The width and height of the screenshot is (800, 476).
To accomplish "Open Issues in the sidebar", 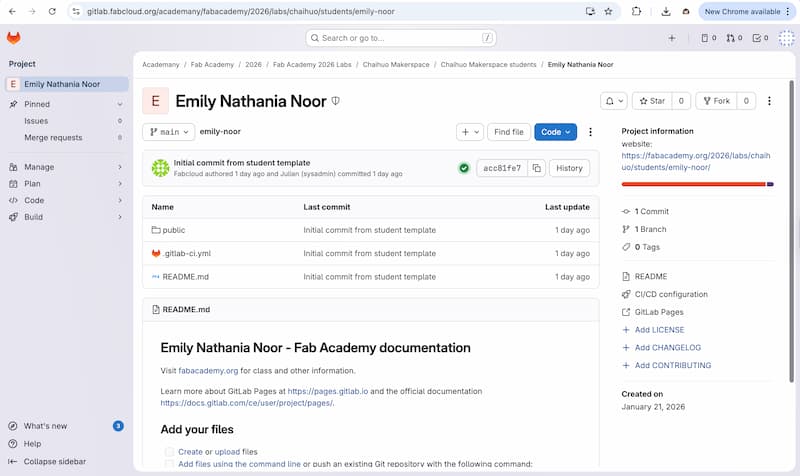I will click(x=66, y=121).
